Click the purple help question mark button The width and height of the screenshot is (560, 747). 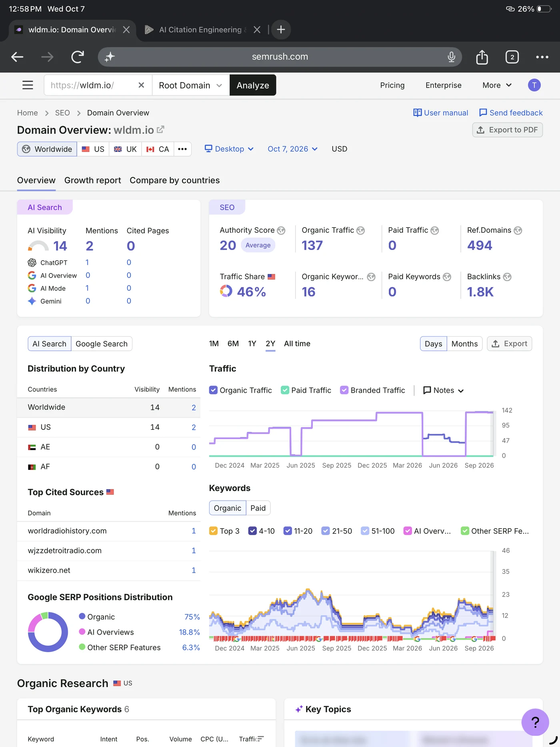535,722
